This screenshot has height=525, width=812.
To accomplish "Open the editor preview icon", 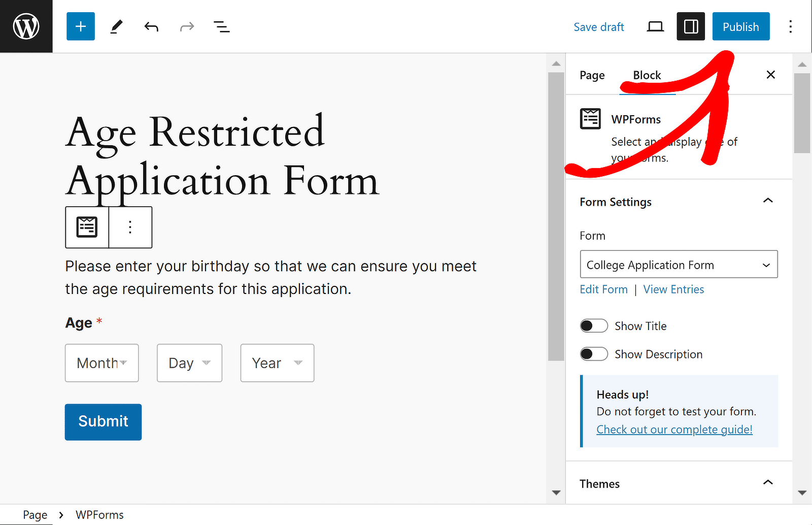I will pyautogui.click(x=655, y=26).
